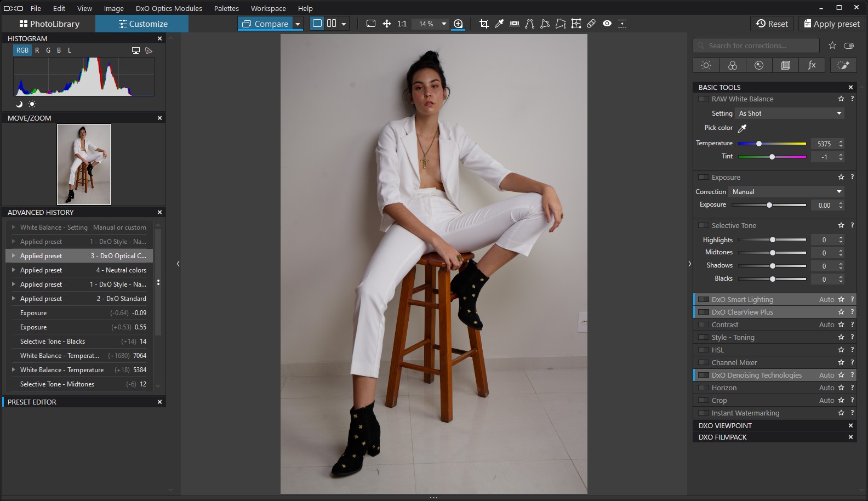Click the Zoom to fit icon
Image resolution: width=868 pixels, height=501 pixels.
371,24
